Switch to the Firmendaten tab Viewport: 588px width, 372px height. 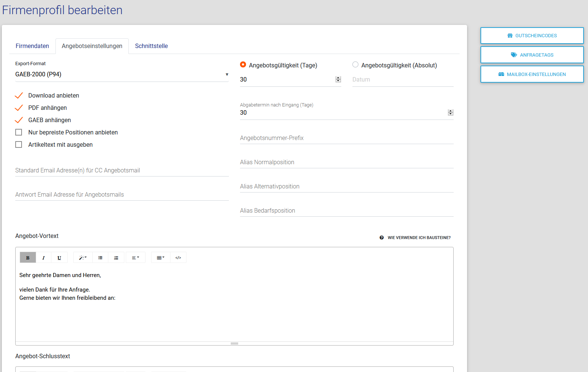pyautogui.click(x=32, y=46)
